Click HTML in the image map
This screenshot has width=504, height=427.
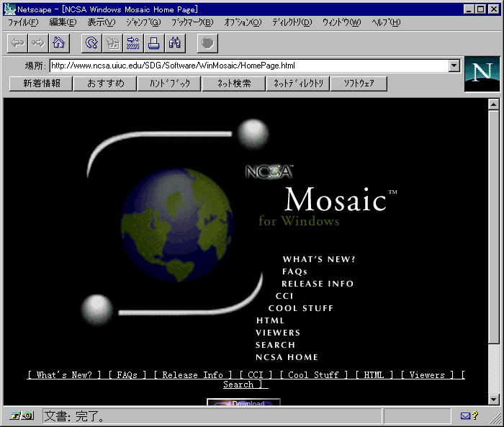tap(270, 320)
